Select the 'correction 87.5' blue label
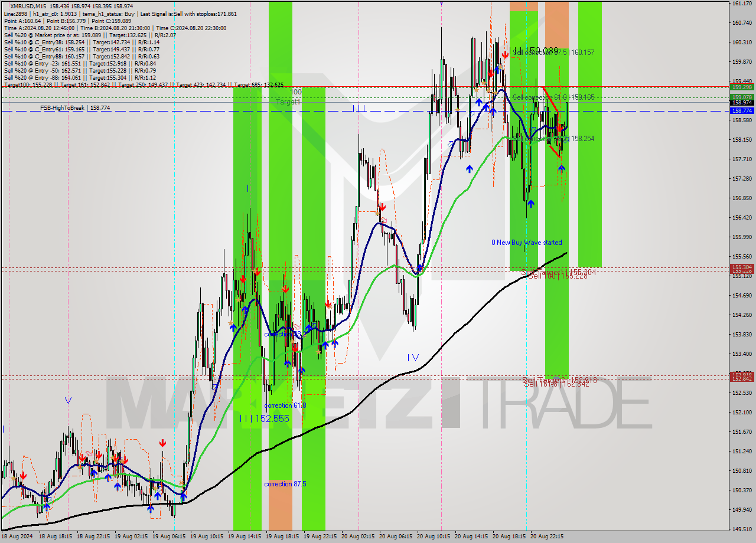The width and height of the screenshot is (756, 543). tap(285, 484)
